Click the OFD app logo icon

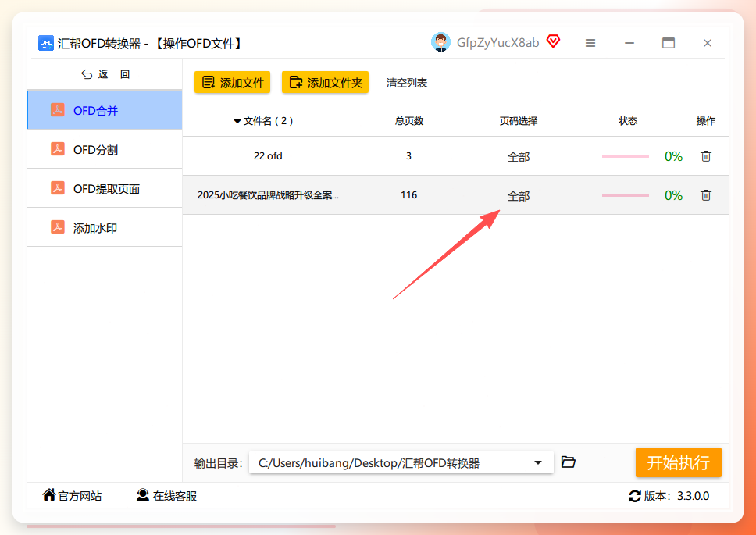coord(46,43)
